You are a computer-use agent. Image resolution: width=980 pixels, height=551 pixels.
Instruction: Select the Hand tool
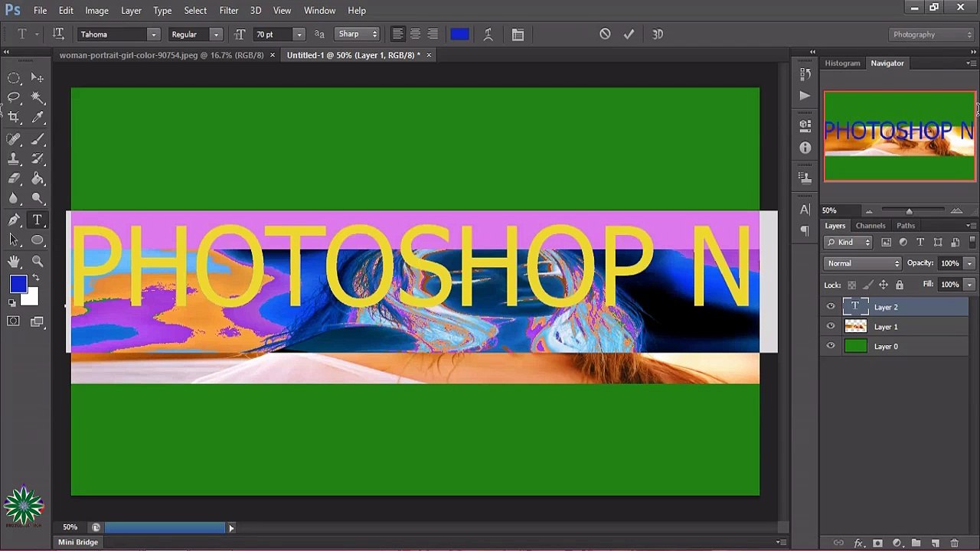pyautogui.click(x=14, y=262)
